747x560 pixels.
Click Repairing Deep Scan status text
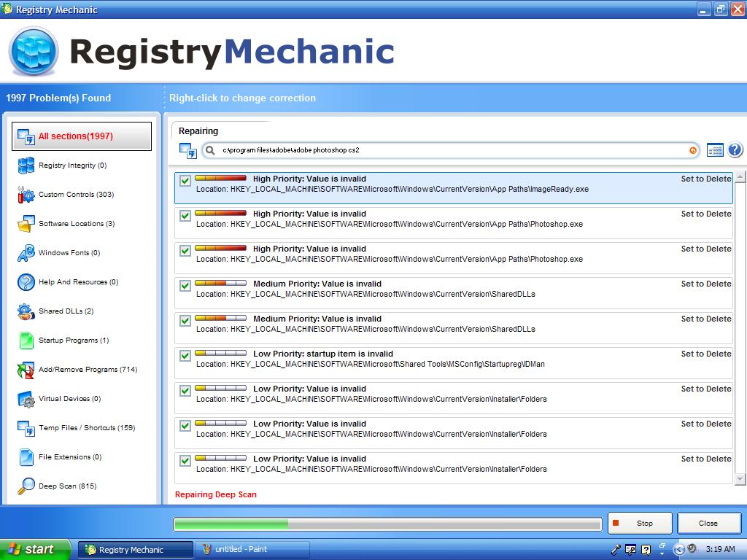215,494
